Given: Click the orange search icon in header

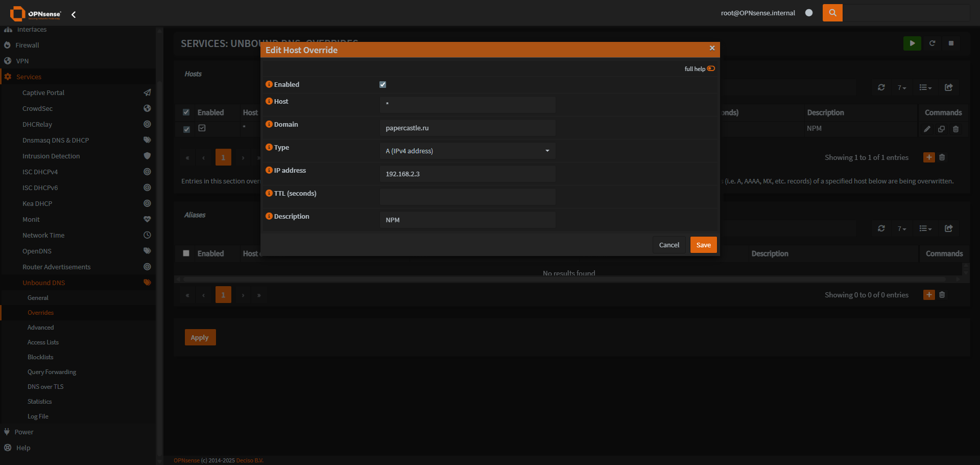Looking at the screenshot, I should pyautogui.click(x=832, y=13).
